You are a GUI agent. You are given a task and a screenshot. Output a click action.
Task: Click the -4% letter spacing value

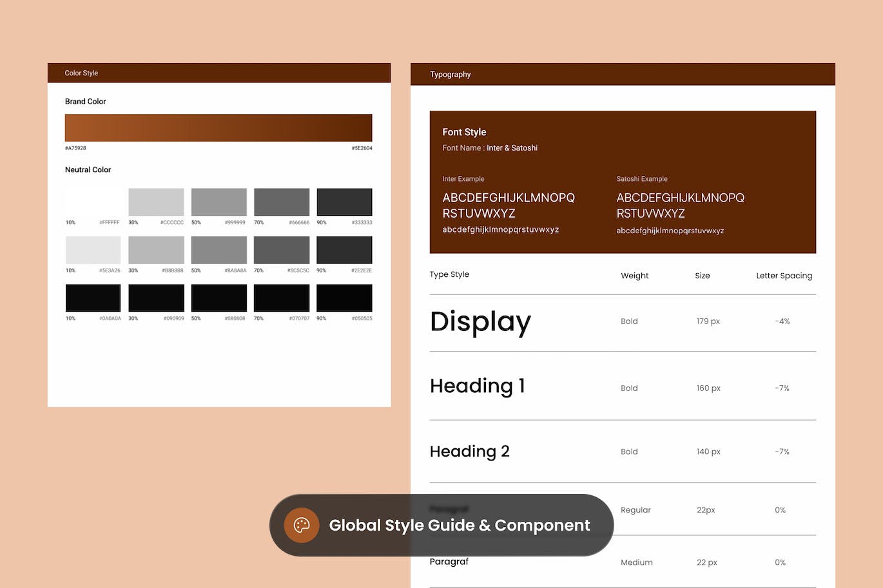click(x=782, y=321)
